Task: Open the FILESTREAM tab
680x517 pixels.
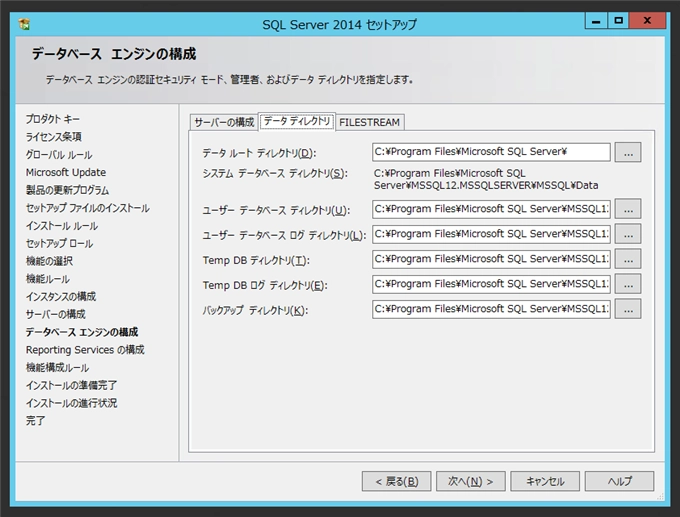Action: tap(369, 122)
